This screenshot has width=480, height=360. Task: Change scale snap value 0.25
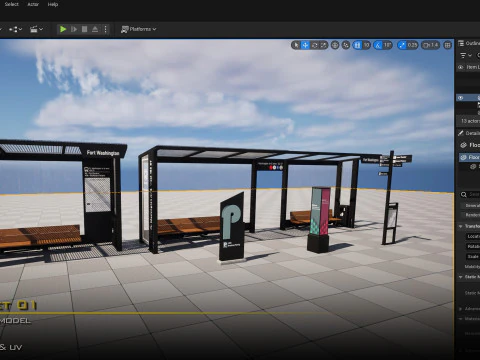[412, 45]
